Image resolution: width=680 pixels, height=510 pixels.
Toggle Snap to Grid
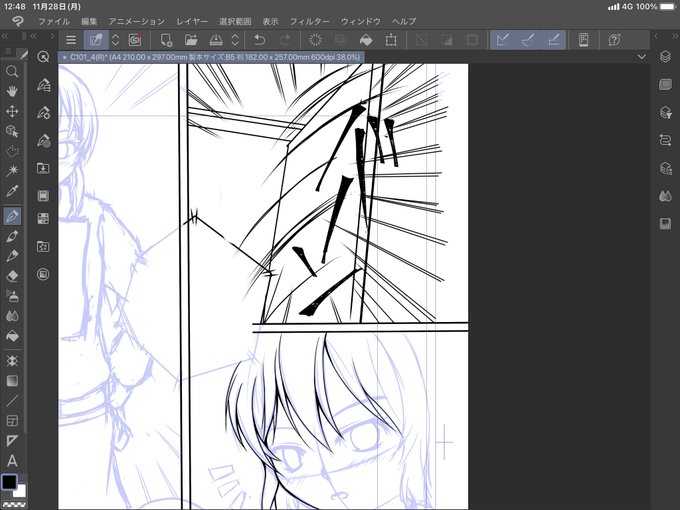553,40
